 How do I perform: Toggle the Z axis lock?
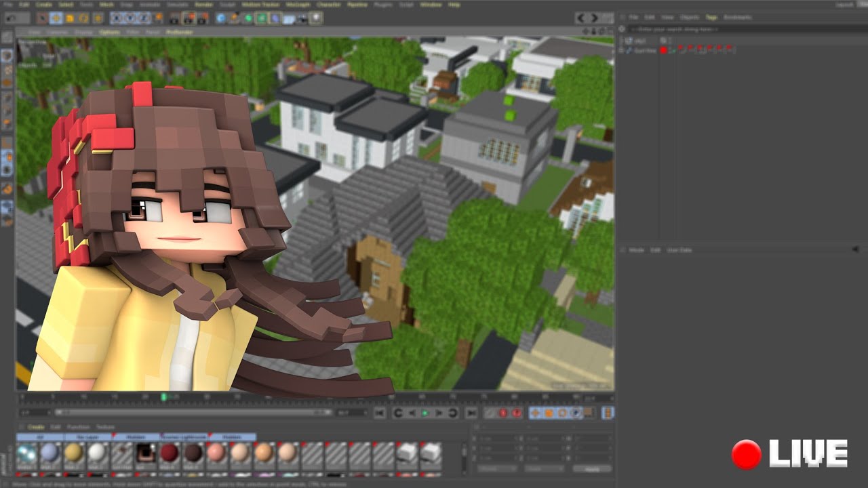144,18
